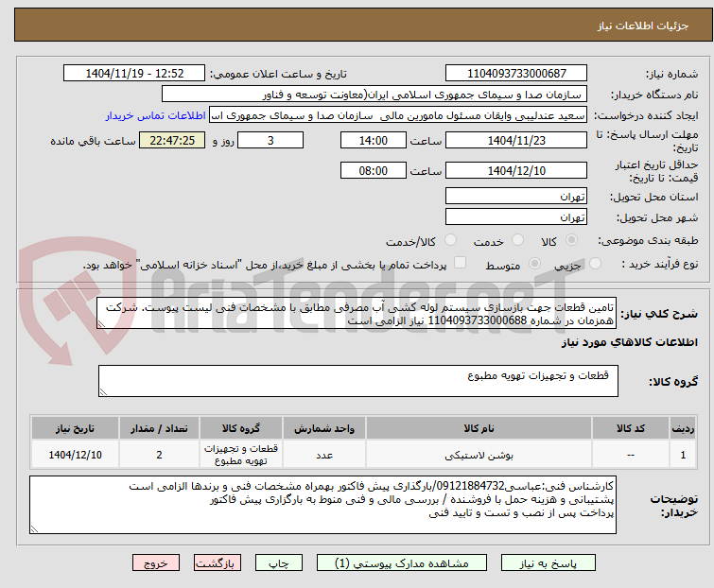The width and height of the screenshot is (714, 588).
Task: Open اطلاعات تماس خریدار link
Action: click(156, 115)
